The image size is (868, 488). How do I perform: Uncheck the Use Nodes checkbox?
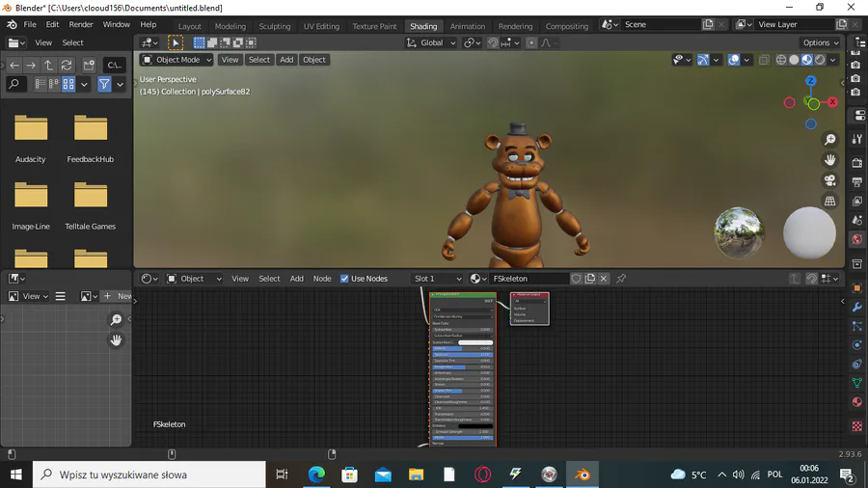click(x=345, y=279)
